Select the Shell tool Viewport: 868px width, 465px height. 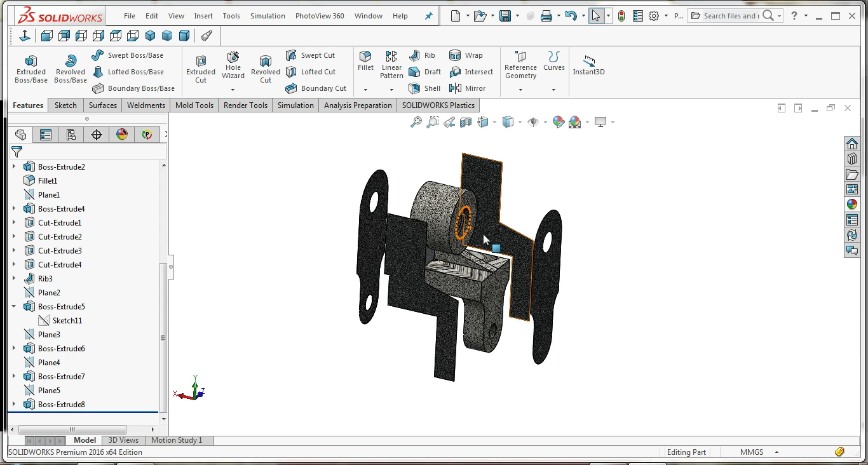click(x=425, y=88)
